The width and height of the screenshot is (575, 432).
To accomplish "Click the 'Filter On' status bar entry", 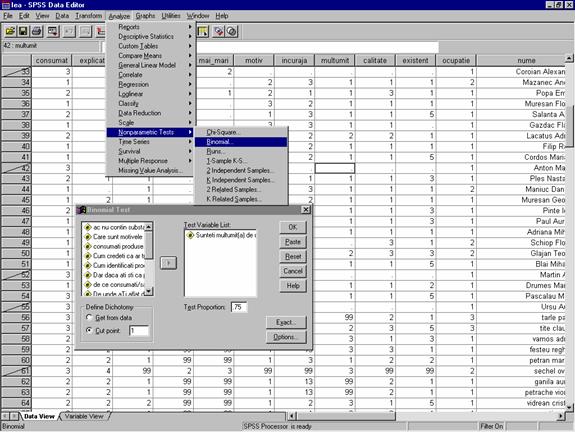I will coord(491,426).
